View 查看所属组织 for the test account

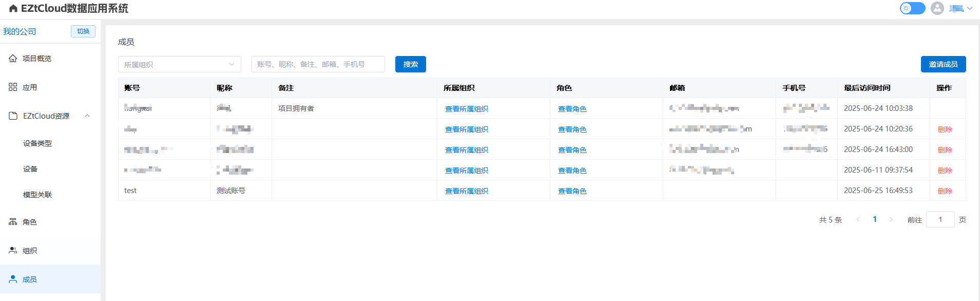pyautogui.click(x=466, y=191)
